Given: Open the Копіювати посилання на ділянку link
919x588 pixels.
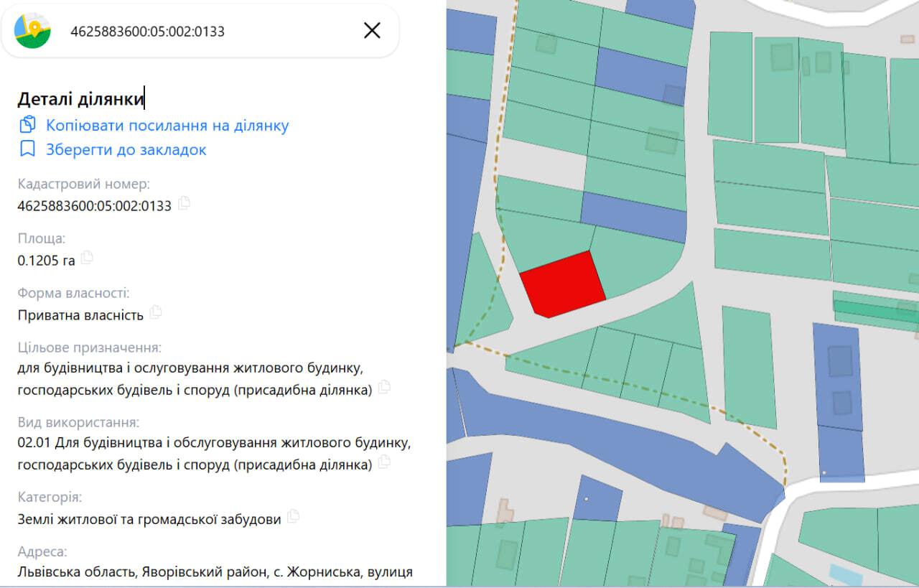Looking at the screenshot, I should 167,126.
